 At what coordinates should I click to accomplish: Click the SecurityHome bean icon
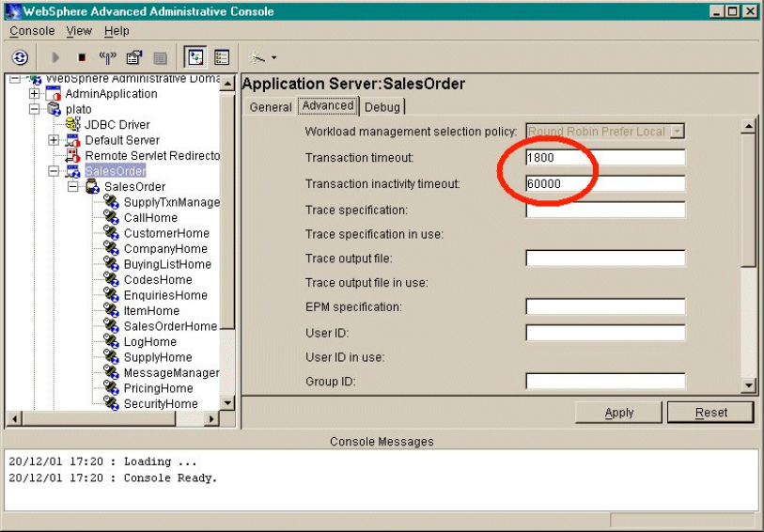click(111, 403)
